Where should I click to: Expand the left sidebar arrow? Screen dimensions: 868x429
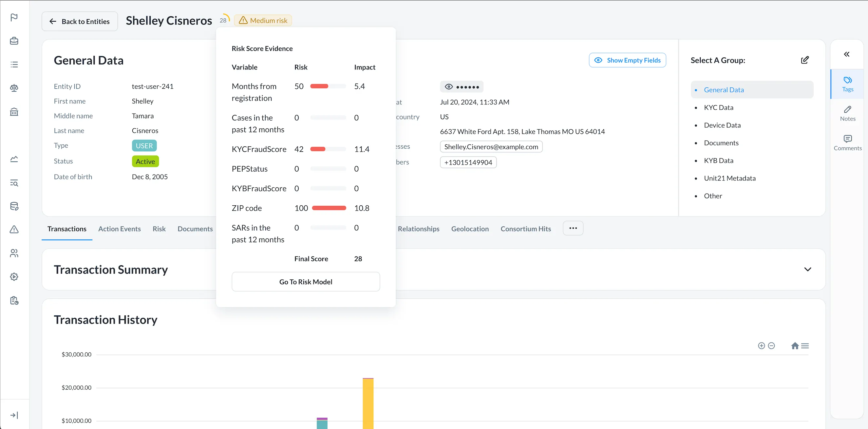(14, 415)
